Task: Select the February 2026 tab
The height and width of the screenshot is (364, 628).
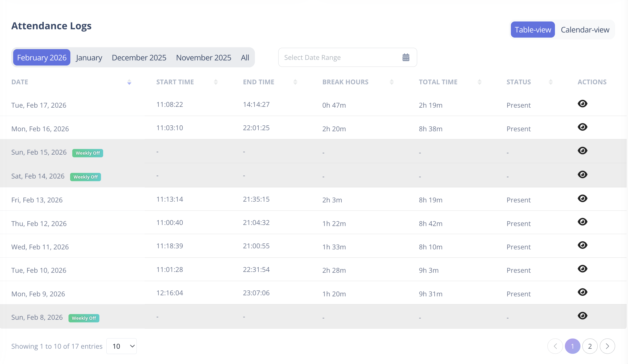Action: click(42, 57)
